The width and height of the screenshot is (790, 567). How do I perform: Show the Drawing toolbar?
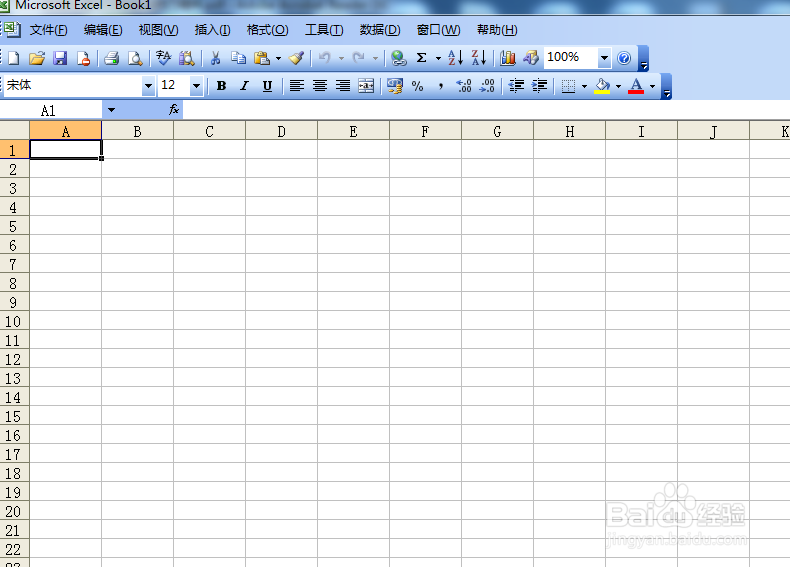(531, 58)
